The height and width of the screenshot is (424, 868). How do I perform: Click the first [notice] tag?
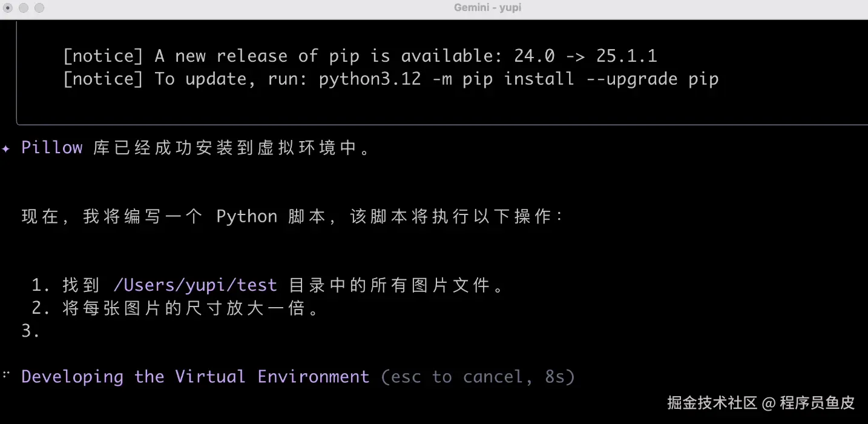point(103,56)
